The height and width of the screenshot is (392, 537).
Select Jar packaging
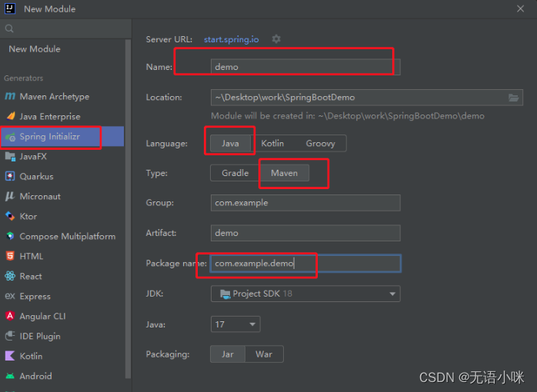coord(228,354)
